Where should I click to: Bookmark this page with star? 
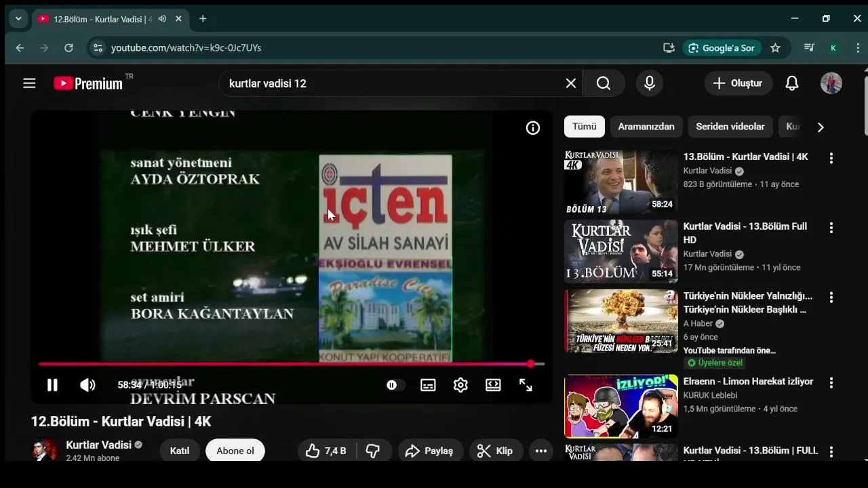[x=776, y=47]
